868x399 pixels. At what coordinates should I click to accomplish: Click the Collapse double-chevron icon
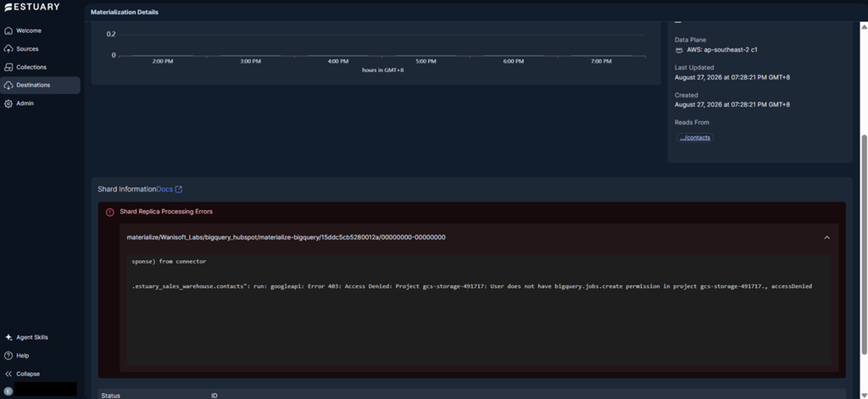(x=8, y=374)
